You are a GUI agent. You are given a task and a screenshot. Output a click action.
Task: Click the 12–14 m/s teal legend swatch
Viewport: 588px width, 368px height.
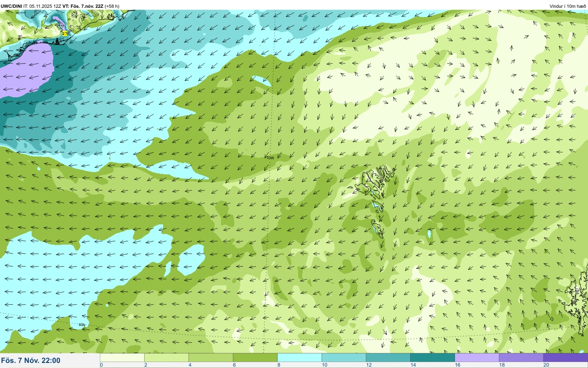pyautogui.click(x=388, y=357)
